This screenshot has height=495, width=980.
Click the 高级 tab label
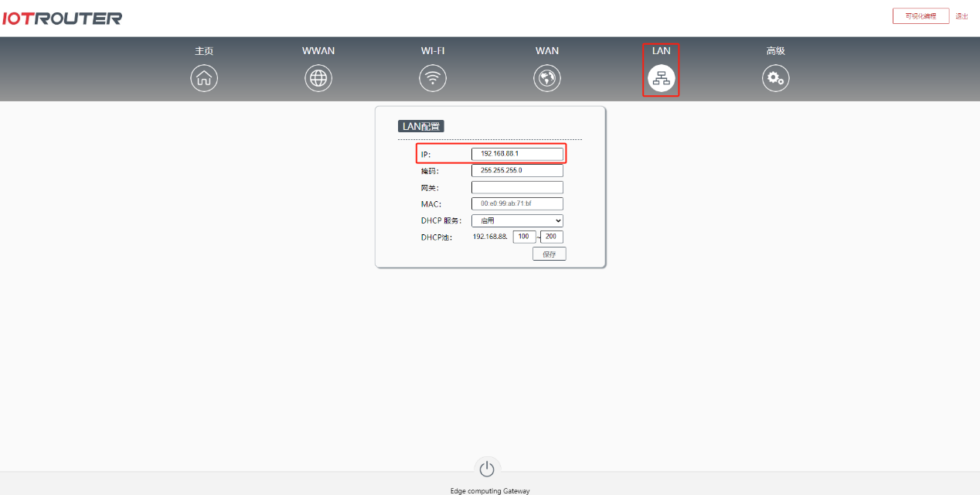coord(775,51)
